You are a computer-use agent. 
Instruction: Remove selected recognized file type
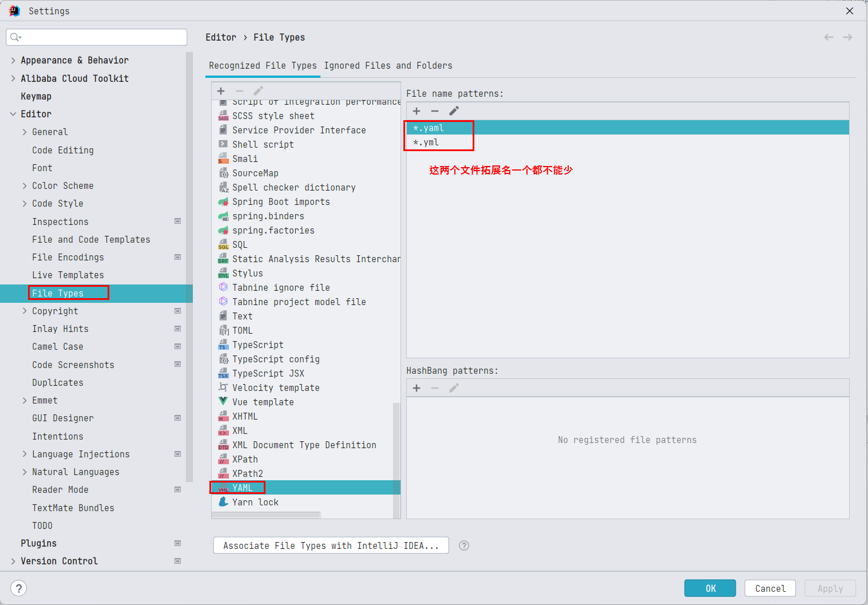click(240, 91)
